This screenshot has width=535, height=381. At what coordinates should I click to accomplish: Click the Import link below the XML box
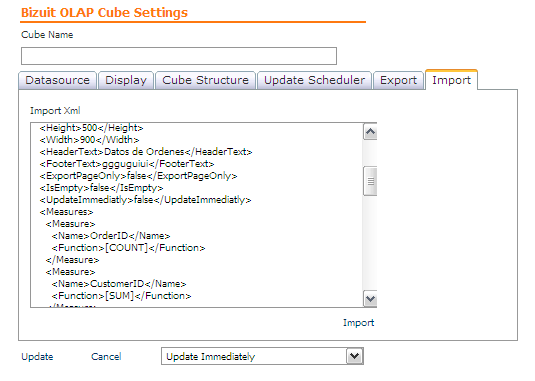(358, 323)
